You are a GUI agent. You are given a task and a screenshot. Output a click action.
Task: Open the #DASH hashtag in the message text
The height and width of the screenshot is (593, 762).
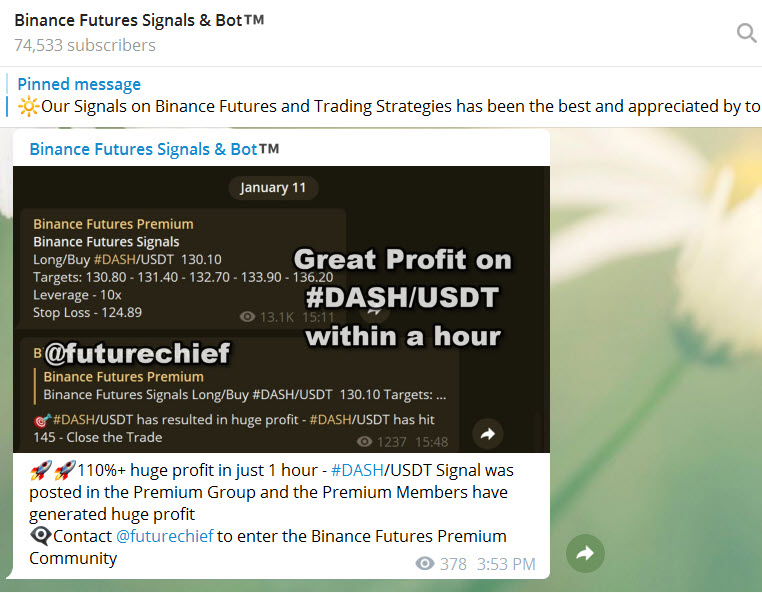pos(354,470)
